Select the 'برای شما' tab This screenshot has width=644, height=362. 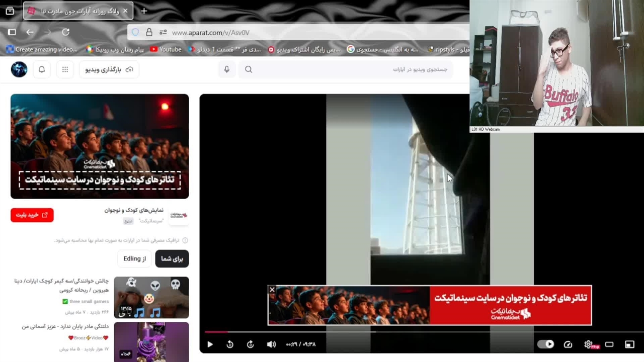[x=172, y=258]
